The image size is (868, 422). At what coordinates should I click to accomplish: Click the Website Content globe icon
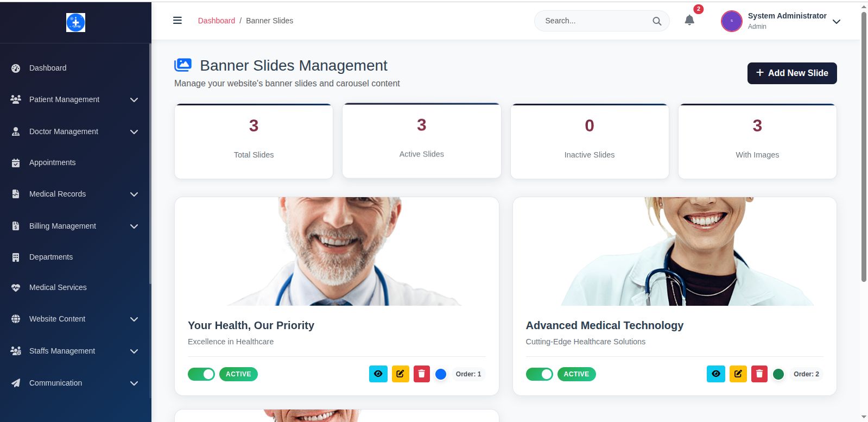[16, 319]
